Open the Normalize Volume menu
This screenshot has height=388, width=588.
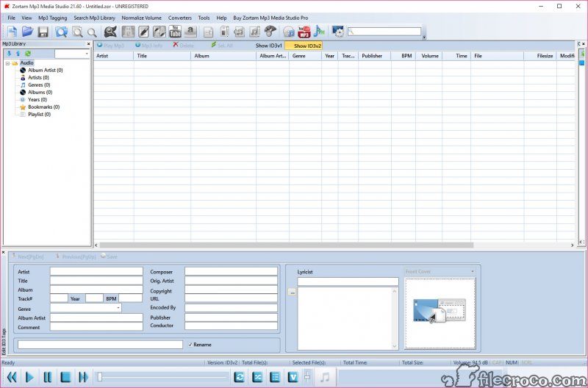[x=141, y=18]
